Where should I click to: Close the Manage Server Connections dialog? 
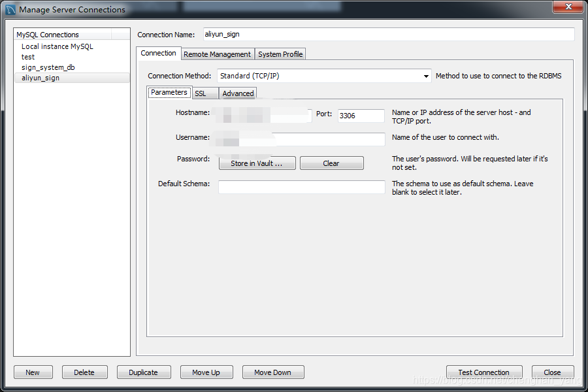568,7
